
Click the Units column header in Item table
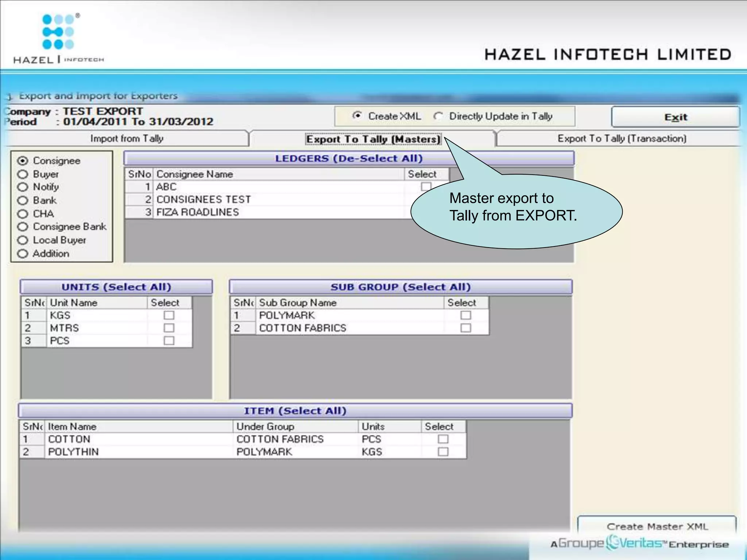click(390, 427)
